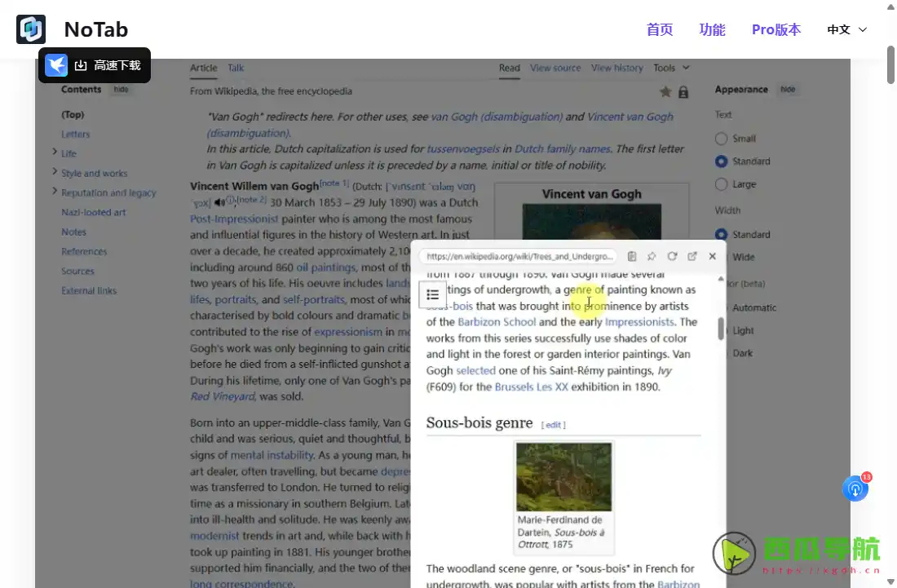Click the main page scrollbar thumb

pos(890,64)
